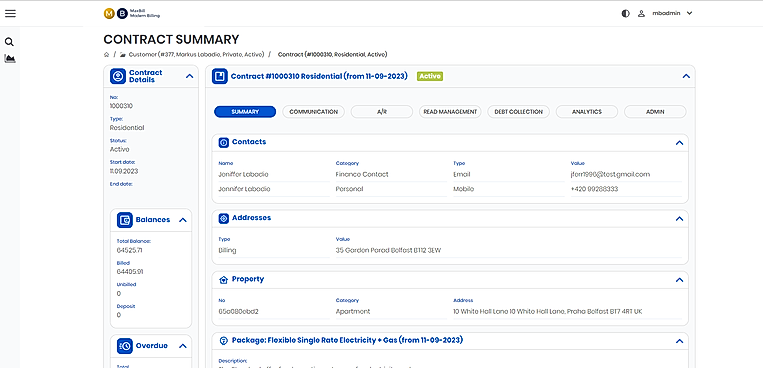Go to the home breadcrumb icon

(107, 55)
